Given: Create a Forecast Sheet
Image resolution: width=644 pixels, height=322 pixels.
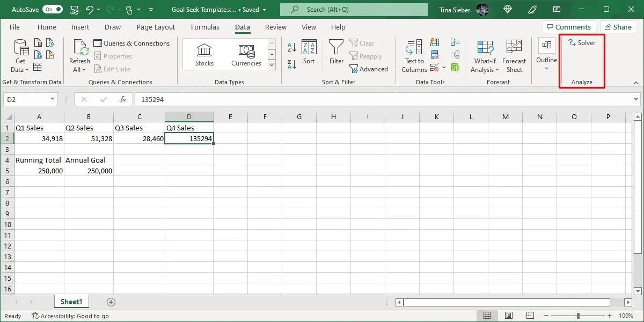Looking at the screenshot, I should 514,54.
